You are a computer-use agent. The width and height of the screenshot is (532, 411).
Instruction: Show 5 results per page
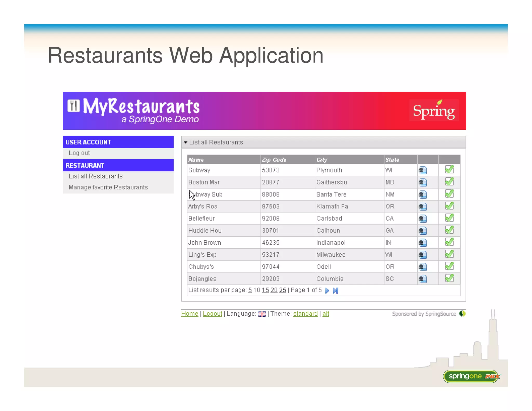pos(250,290)
